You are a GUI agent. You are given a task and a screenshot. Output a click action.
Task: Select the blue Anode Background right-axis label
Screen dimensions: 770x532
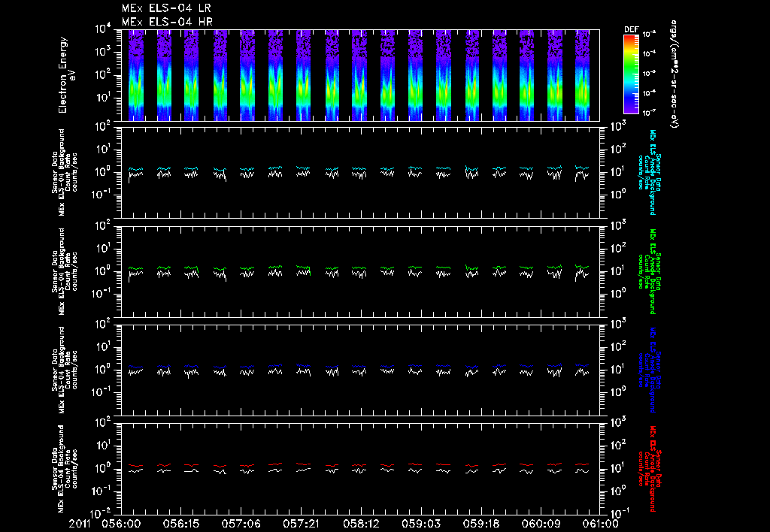click(x=649, y=370)
